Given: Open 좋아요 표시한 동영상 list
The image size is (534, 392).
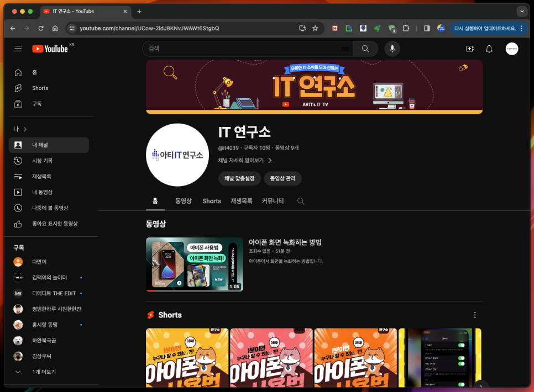Looking at the screenshot, I should point(49,224).
